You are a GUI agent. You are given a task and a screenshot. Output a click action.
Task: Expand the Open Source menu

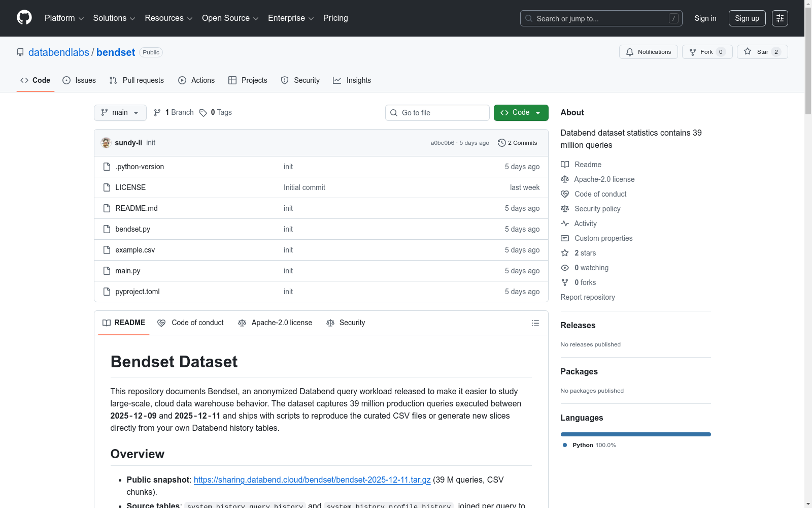click(x=230, y=18)
